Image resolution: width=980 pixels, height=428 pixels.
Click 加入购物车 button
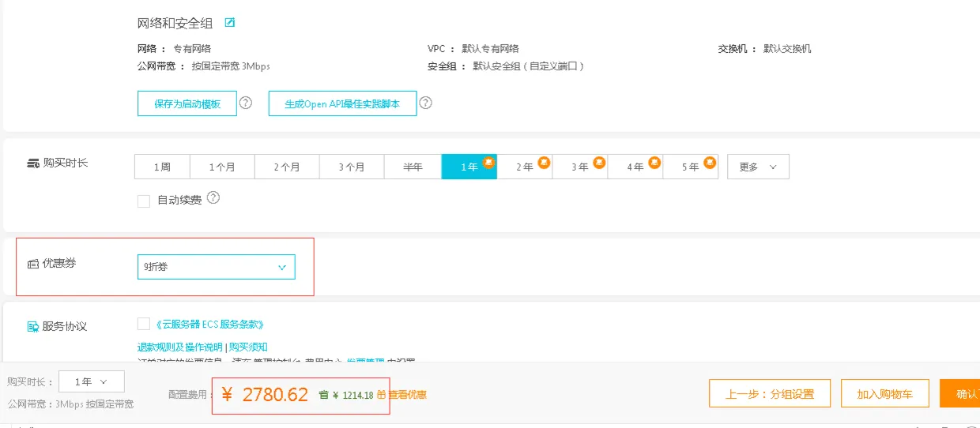coord(885,393)
